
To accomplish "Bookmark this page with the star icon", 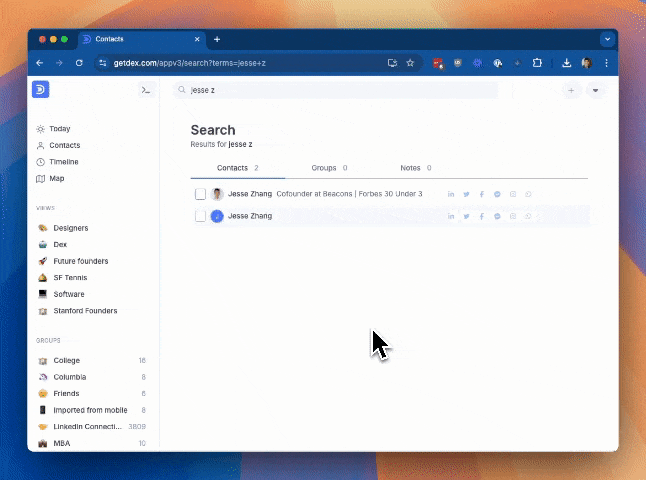I will (410, 63).
